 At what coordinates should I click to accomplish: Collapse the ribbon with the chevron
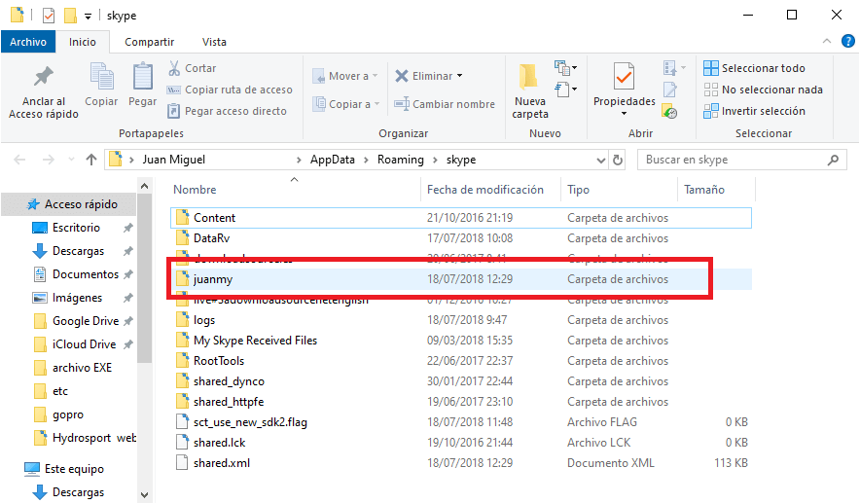(827, 41)
